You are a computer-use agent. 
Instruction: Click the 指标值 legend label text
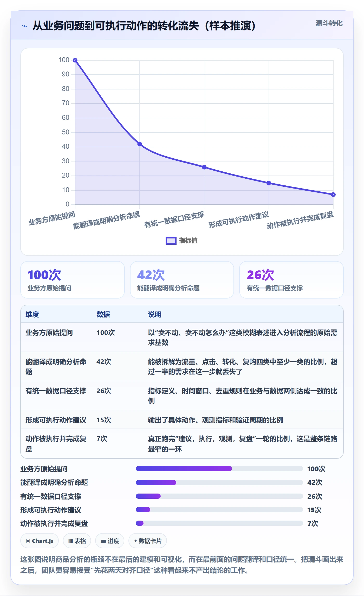(188, 241)
